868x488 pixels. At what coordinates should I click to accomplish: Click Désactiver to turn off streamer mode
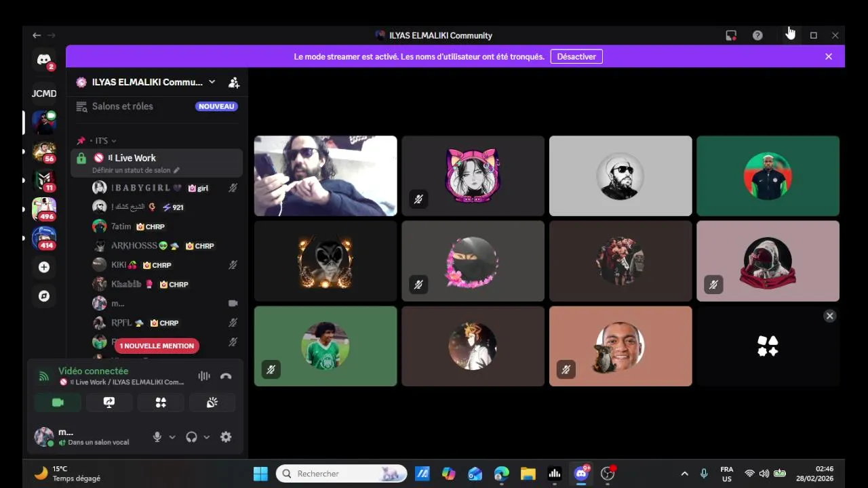576,57
